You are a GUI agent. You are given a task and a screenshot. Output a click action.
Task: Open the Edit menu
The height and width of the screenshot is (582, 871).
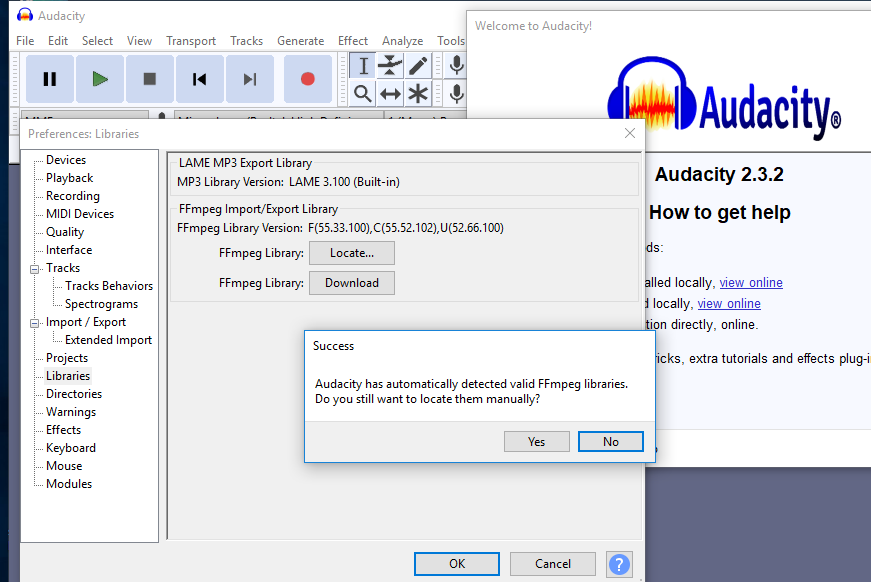58,41
